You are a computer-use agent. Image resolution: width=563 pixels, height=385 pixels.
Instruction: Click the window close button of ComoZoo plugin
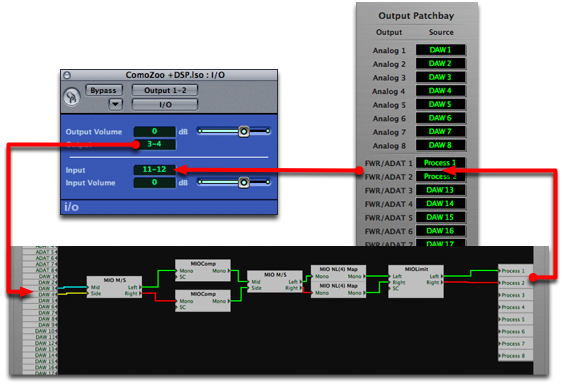(x=67, y=75)
